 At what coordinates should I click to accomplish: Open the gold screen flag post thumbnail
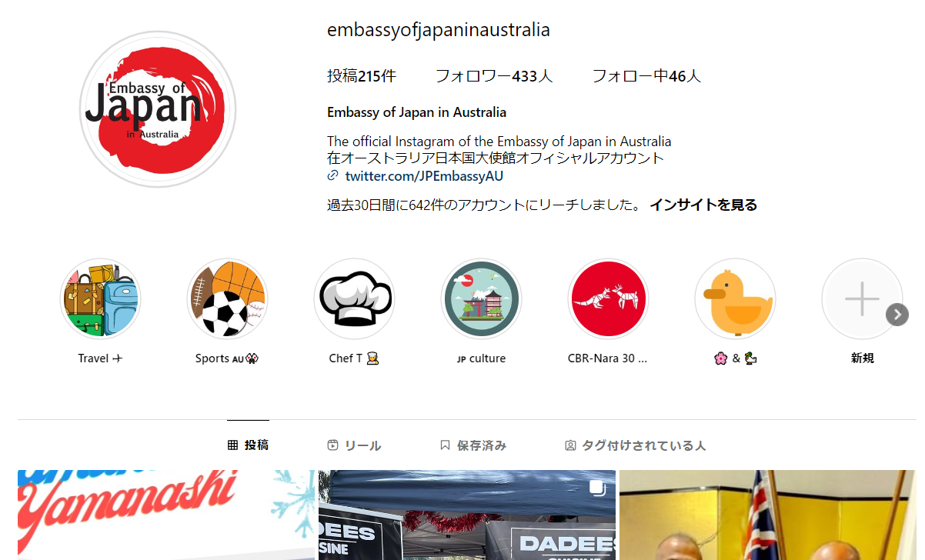[768, 515]
